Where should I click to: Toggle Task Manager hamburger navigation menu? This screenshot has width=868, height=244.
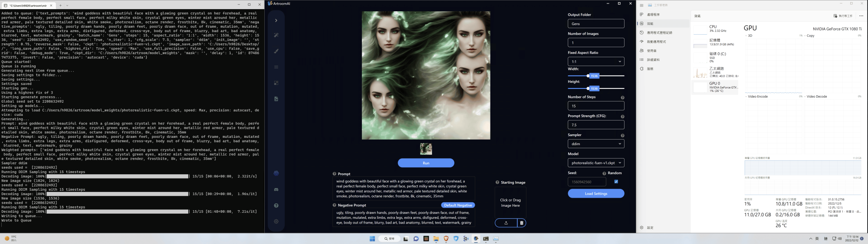point(641,5)
